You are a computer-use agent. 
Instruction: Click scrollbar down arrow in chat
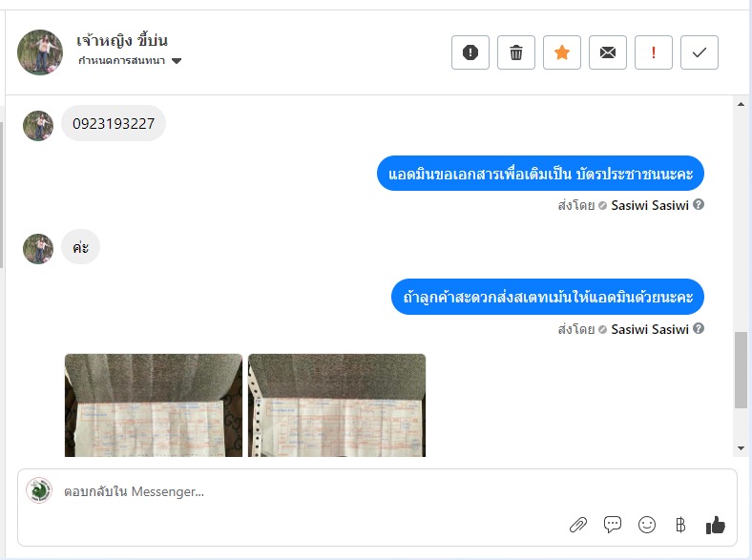741,448
